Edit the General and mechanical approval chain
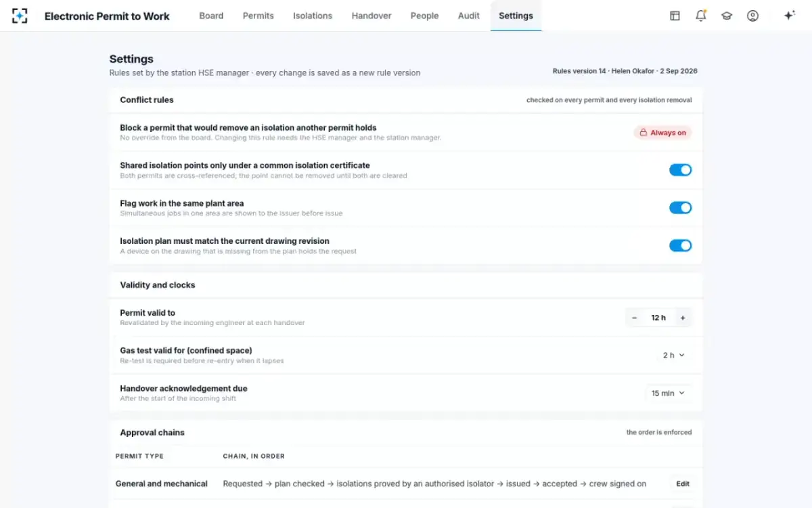This screenshot has height=508, width=812. [683, 484]
